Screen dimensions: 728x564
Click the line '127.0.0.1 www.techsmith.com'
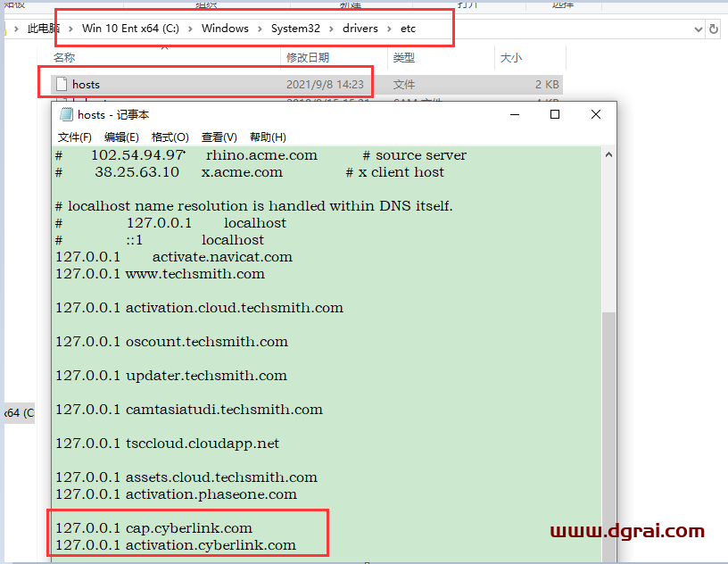pos(161,274)
